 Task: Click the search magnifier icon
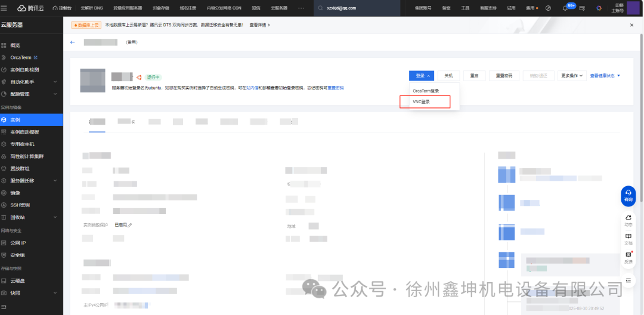(x=321, y=8)
